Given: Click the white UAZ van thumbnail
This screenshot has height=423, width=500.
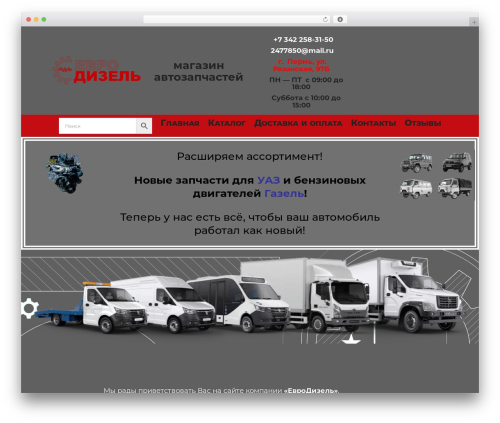Looking at the screenshot, I should (416, 188).
